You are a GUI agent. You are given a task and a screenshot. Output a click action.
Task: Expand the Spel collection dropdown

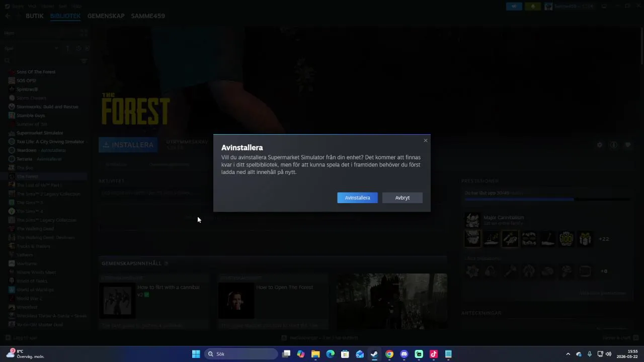(x=56, y=48)
